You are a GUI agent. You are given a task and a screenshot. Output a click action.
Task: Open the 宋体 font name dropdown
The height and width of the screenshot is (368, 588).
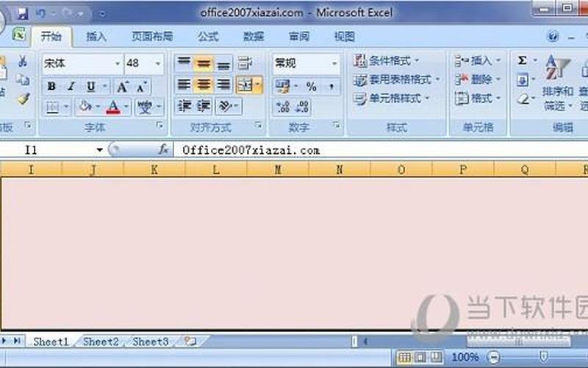pos(118,63)
